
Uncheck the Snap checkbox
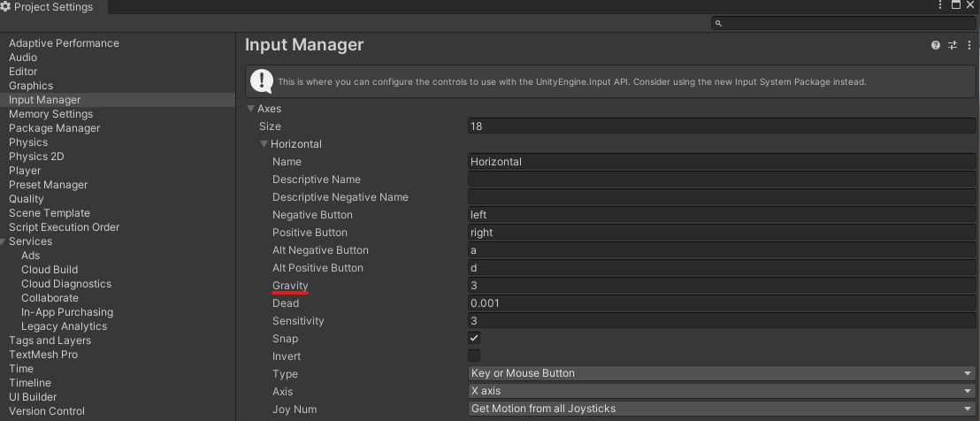[474, 339]
